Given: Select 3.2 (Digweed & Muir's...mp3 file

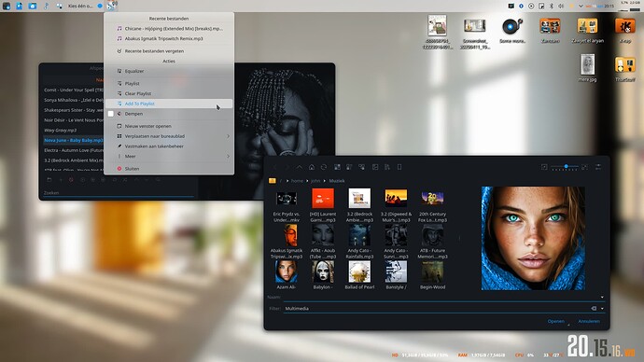Looking at the screenshot, I should 396,205.
